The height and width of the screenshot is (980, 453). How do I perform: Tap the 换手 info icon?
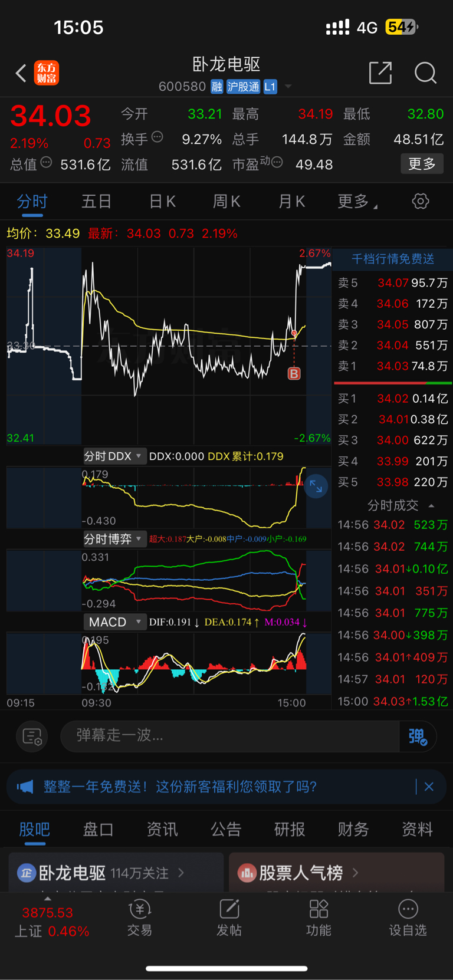[157, 137]
